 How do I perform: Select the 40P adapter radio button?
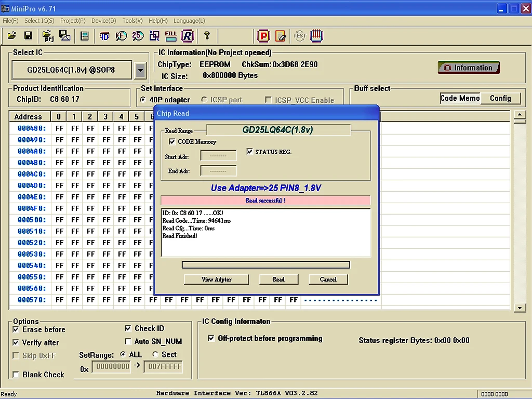coord(143,99)
